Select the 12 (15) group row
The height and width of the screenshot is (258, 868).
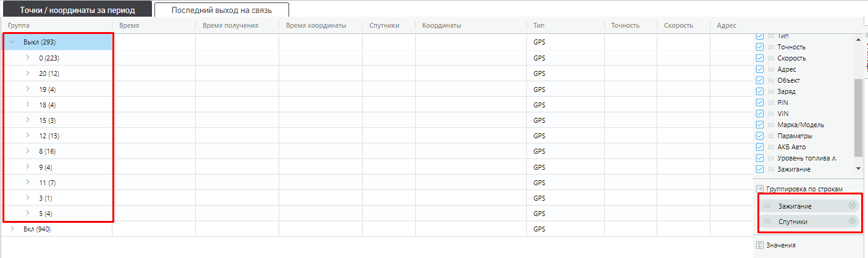coord(57,136)
